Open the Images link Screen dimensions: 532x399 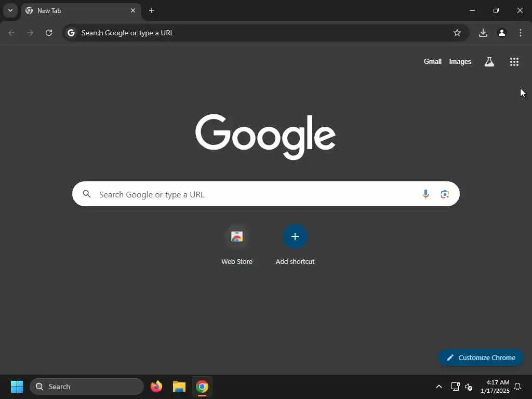[x=460, y=62]
